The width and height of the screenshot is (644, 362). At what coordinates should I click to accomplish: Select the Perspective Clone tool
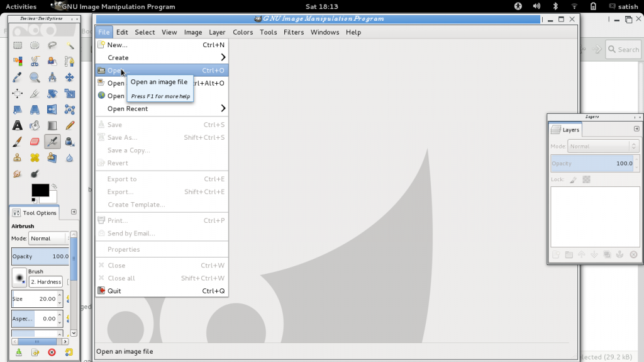[52, 157]
